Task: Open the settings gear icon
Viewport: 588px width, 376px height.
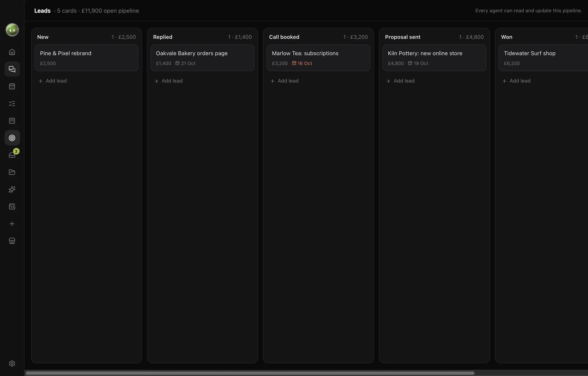Action: pos(12,364)
